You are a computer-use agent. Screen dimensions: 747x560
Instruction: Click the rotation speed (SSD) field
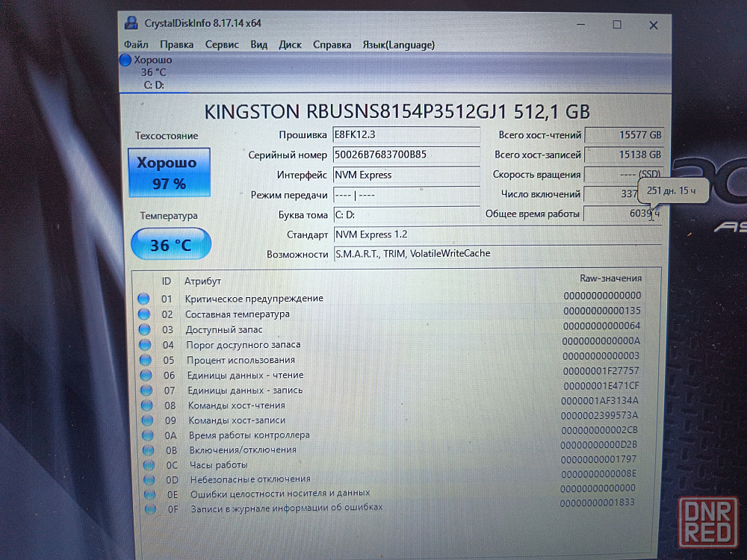click(623, 174)
